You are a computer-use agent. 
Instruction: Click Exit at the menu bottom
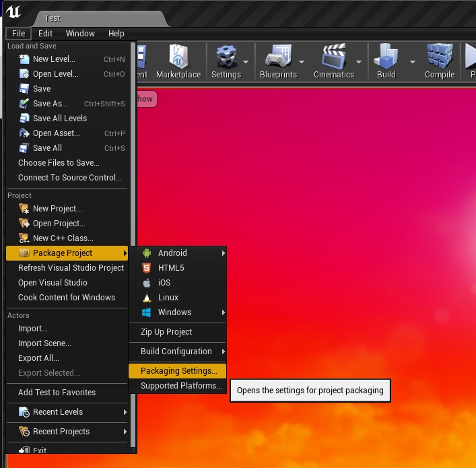(40, 450)
